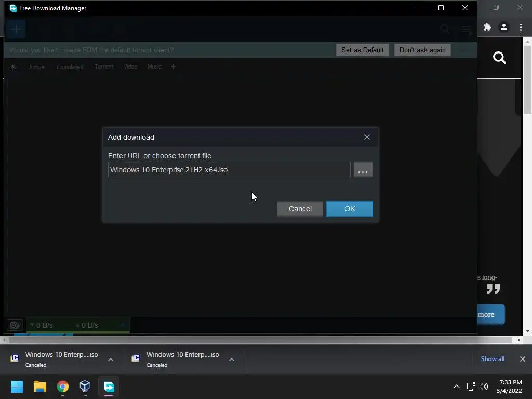Close the Chrome downloads bar
The image size is (532, 399).
(x=523, y=359)
